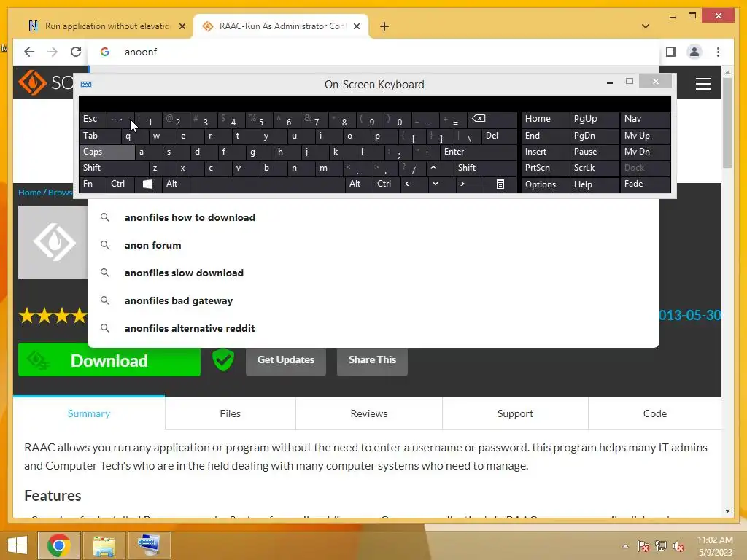Click the Chrome back arrow
The image size is (747, 560).
tap(29, 52)
